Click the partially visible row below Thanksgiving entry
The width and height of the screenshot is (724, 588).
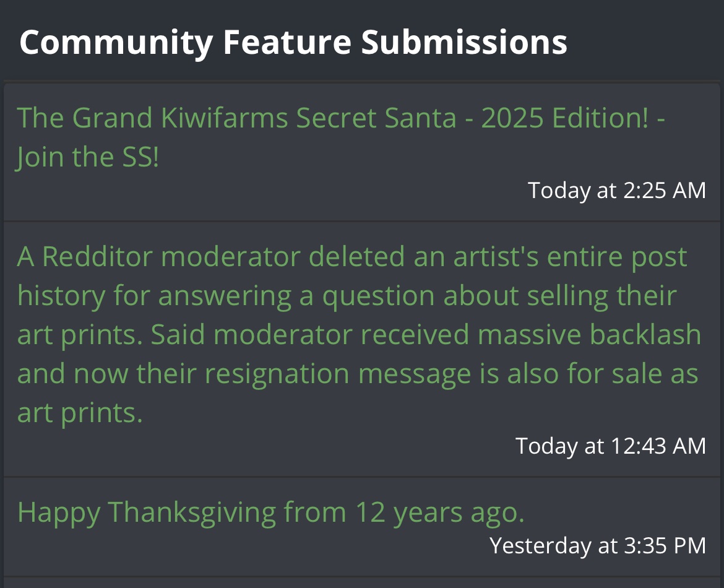coord(362,582)
